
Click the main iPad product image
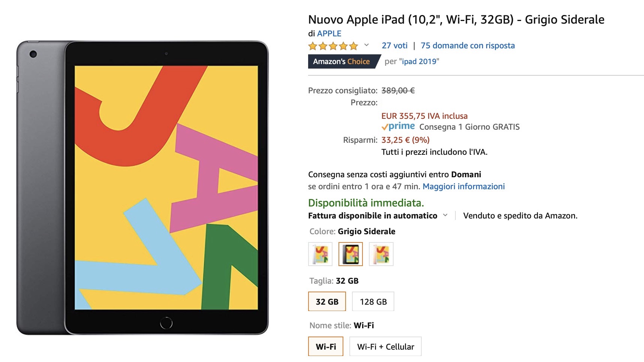tap(142, 187)
